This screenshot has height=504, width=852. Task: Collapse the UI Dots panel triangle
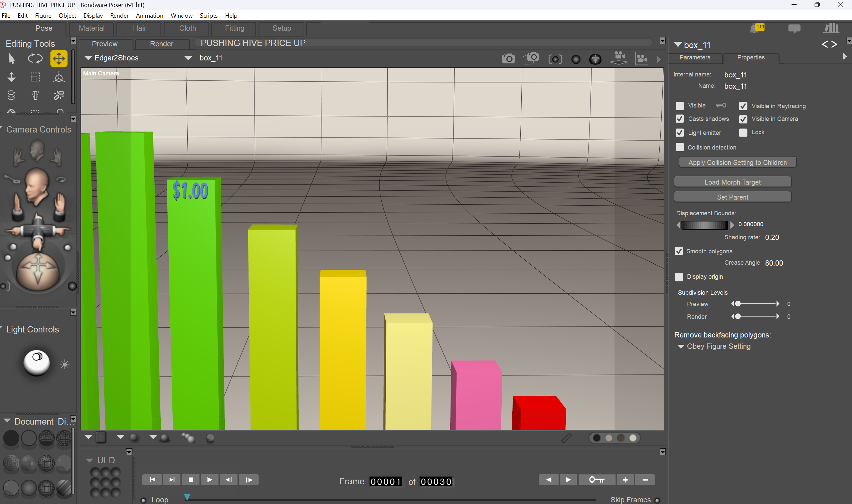pos(89,461)
